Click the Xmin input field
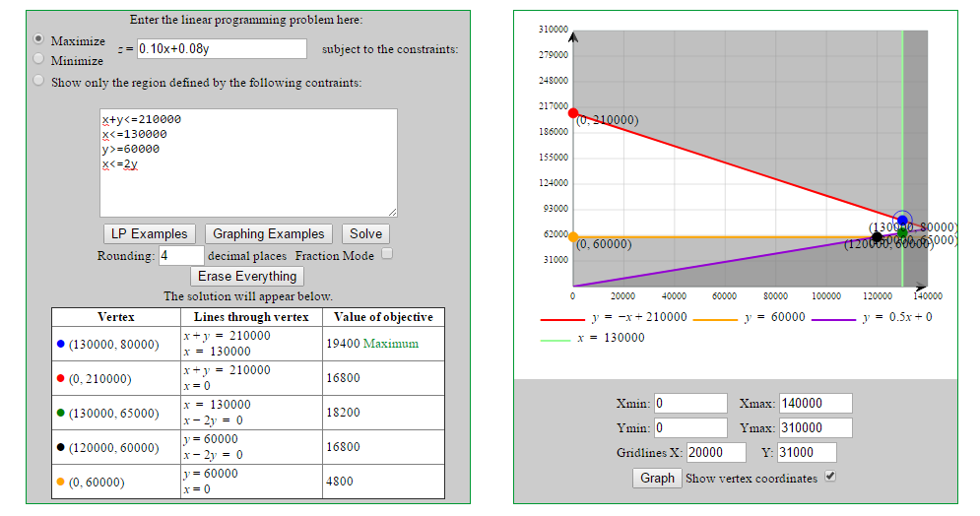 coord(690,403)
